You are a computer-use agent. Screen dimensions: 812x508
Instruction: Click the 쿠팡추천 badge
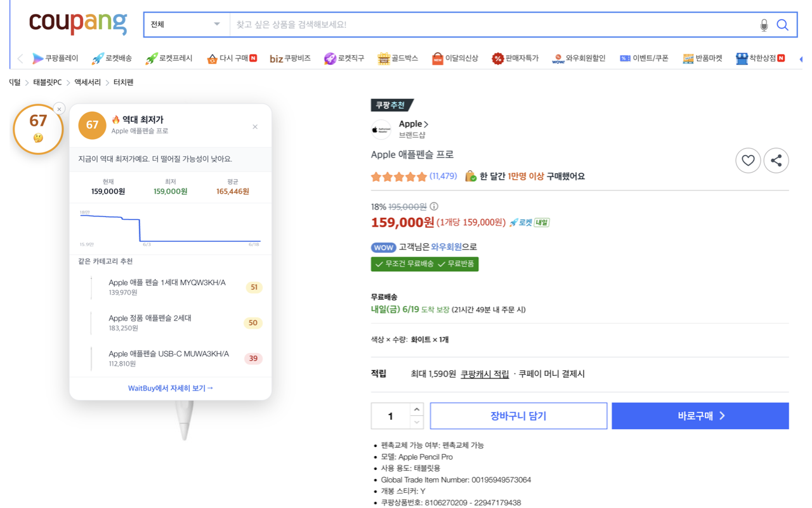(x=391, y=105)
